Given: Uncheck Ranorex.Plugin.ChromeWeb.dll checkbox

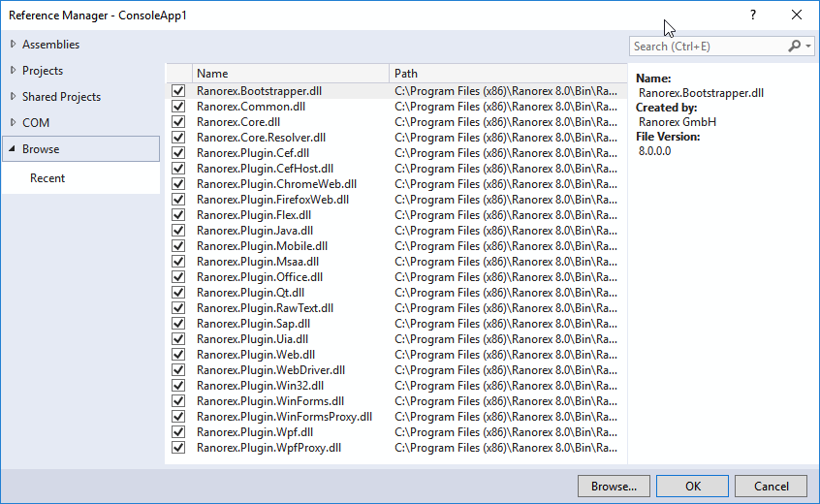Looking at the screenshot, I should pos(178,184).
